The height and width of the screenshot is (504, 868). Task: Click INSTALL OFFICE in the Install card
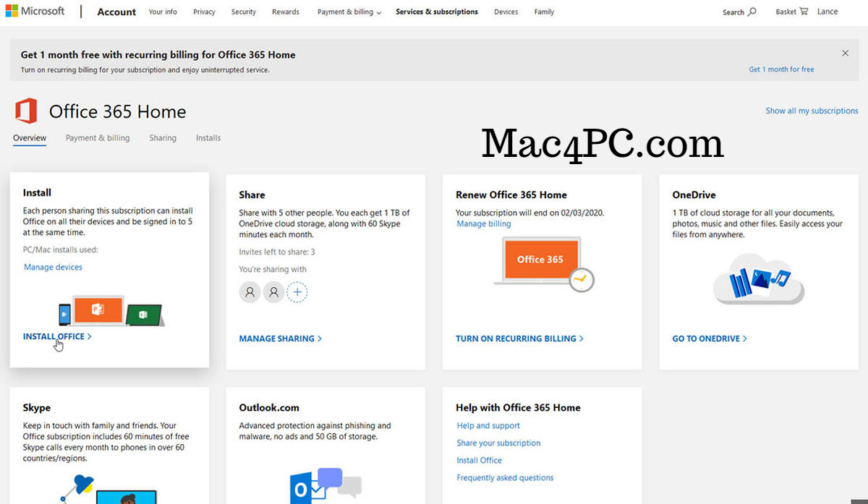57,337
